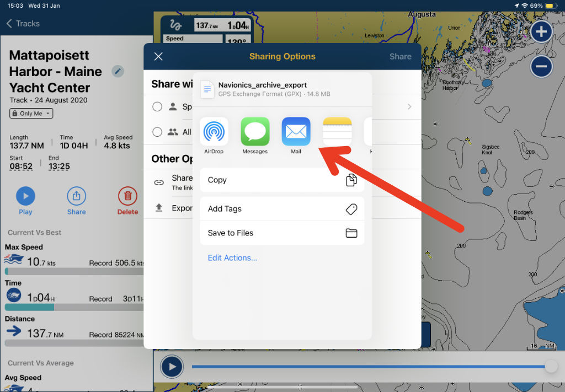Zoom out on the chart with minus button
Viewport: 565px width, 392px height.
(541, 66)
